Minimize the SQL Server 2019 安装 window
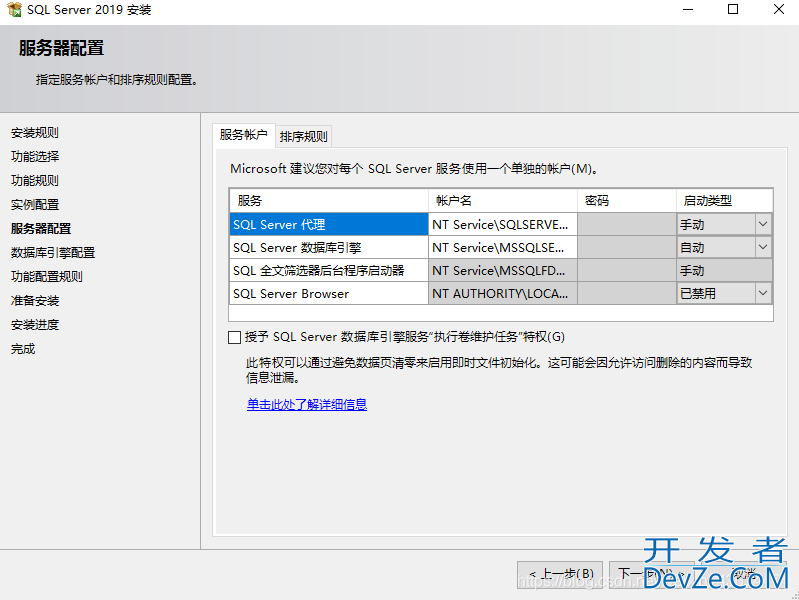Image resolution: width=799 pixels, height=600 pixels. click(688, 9)
